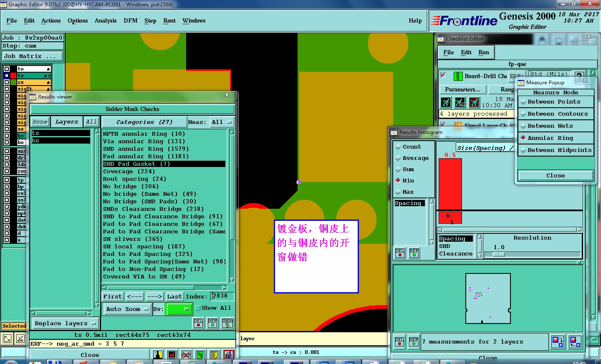The width and height of the screenshot is (601, 364).
Task: Open the Meas: All dropdown
Action: coord(222,122)
